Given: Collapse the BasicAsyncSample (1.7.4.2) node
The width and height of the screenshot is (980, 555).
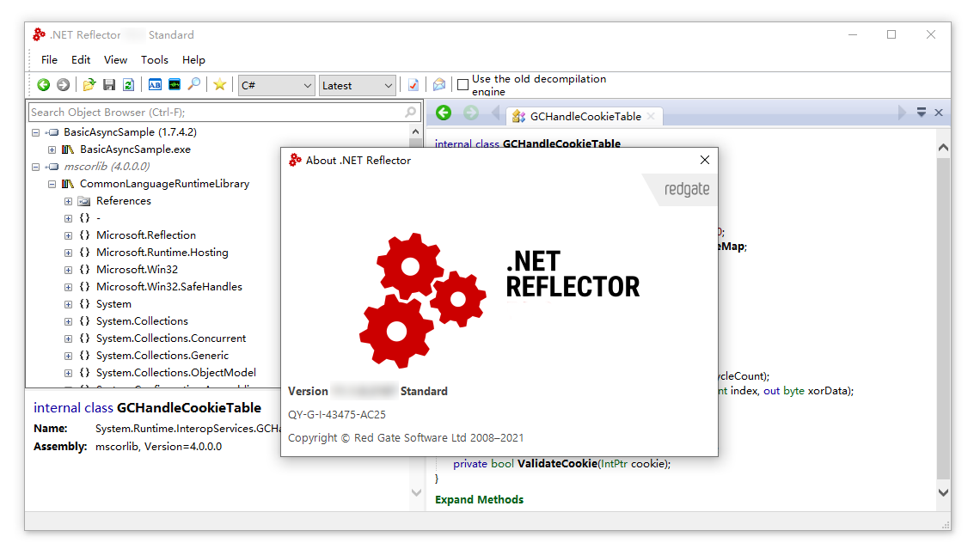Looking at the screenshot, I should 35,132.
